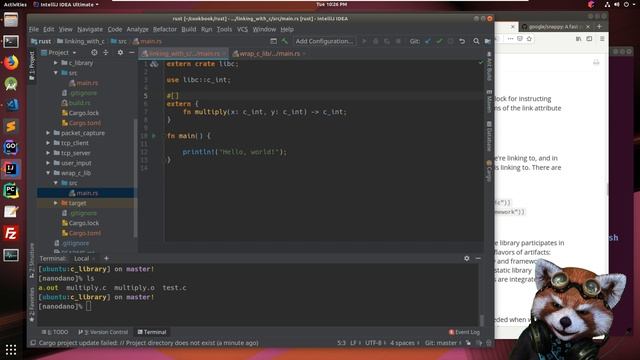Open the UTF-8 encoding selector

point(375,343)
